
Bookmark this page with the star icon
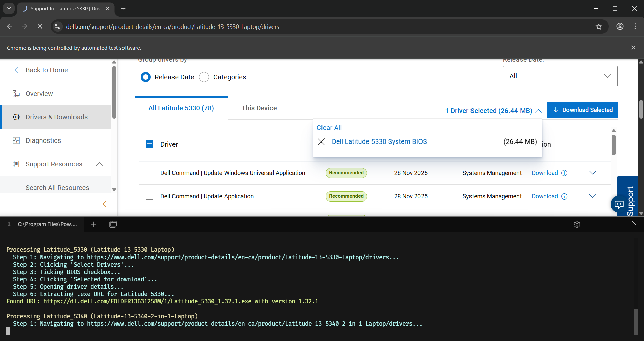coord(599,27)
